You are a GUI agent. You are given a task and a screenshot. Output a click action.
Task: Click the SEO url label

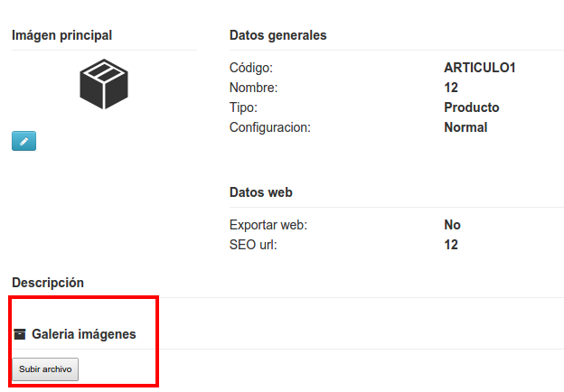coord(253,245)
